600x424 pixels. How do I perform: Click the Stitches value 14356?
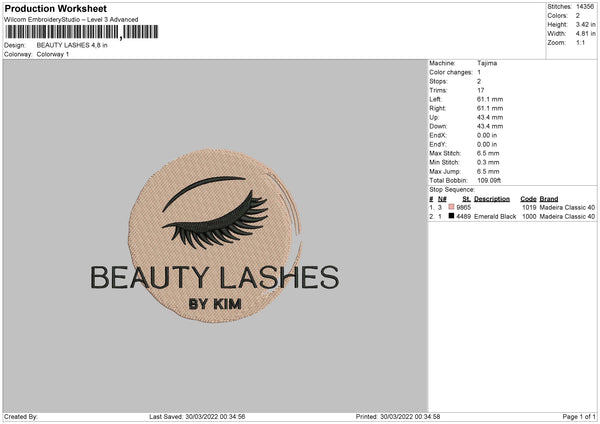point(585,7)
